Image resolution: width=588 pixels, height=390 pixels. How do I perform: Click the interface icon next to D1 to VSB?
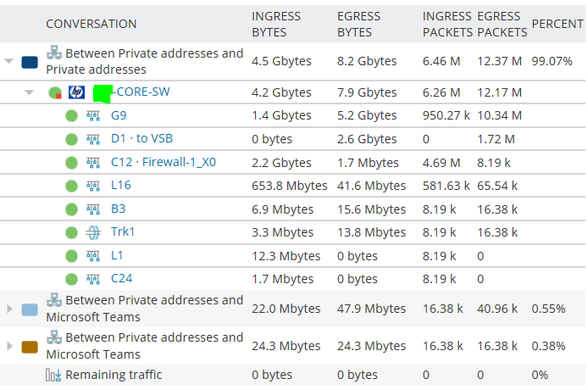point(93,140)
